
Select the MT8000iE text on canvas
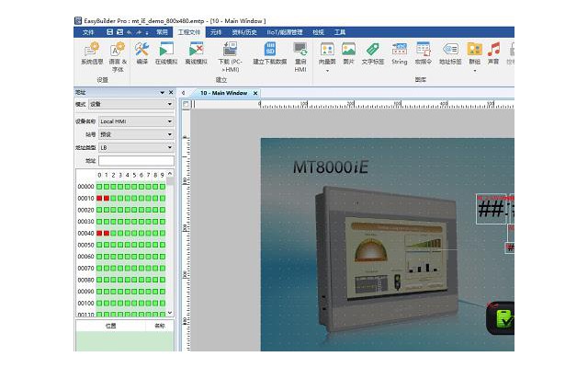pyautogui.click(x=331, y=167)
